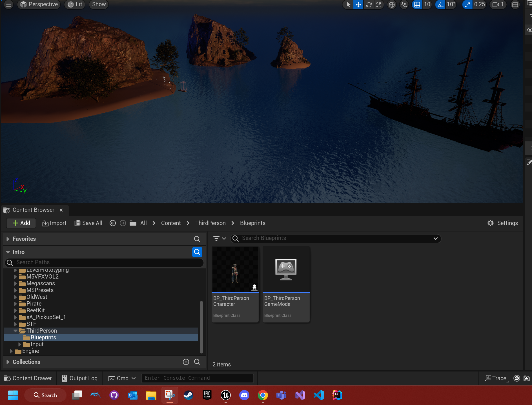Viewport: 532px width, 405px height.
Task: Add a new collection with plus icon
Action: (x=186, y=362)
